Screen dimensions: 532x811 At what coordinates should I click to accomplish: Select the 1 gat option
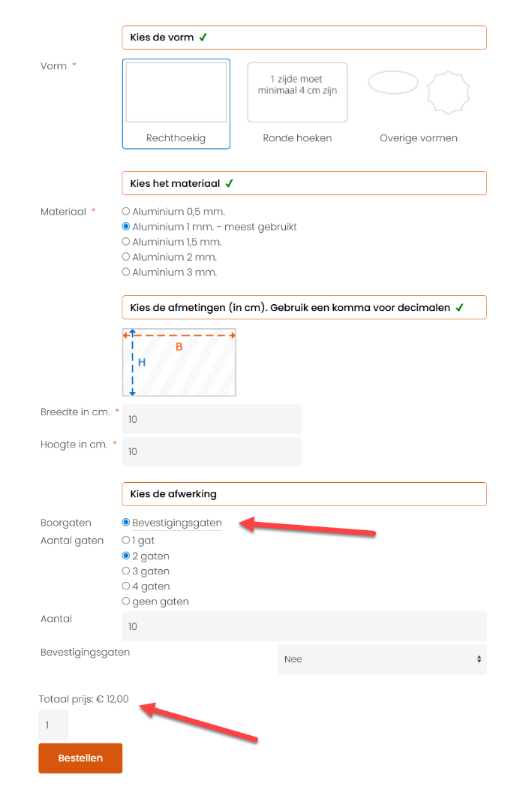126,541
